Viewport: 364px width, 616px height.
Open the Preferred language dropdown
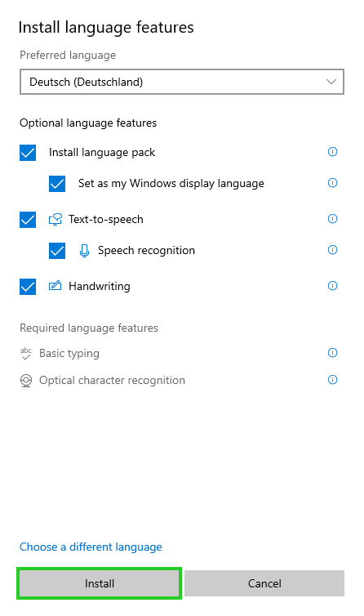pyautogui.click(x=182, y=82)
